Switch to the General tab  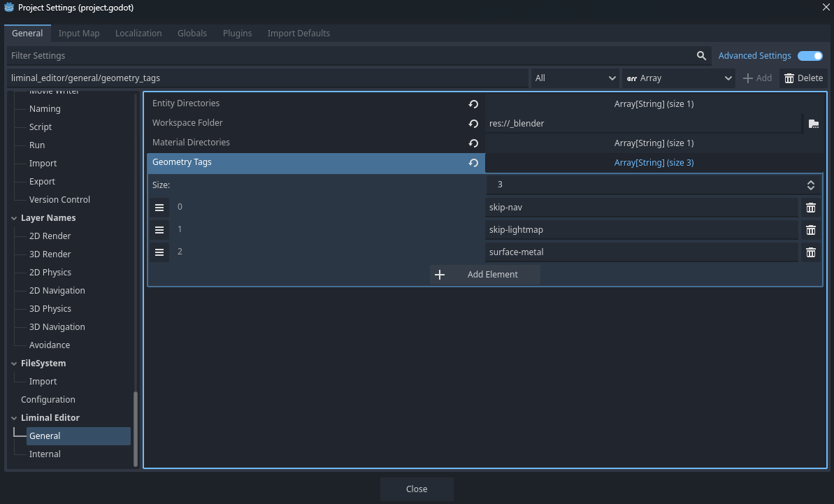pos(27,33)
